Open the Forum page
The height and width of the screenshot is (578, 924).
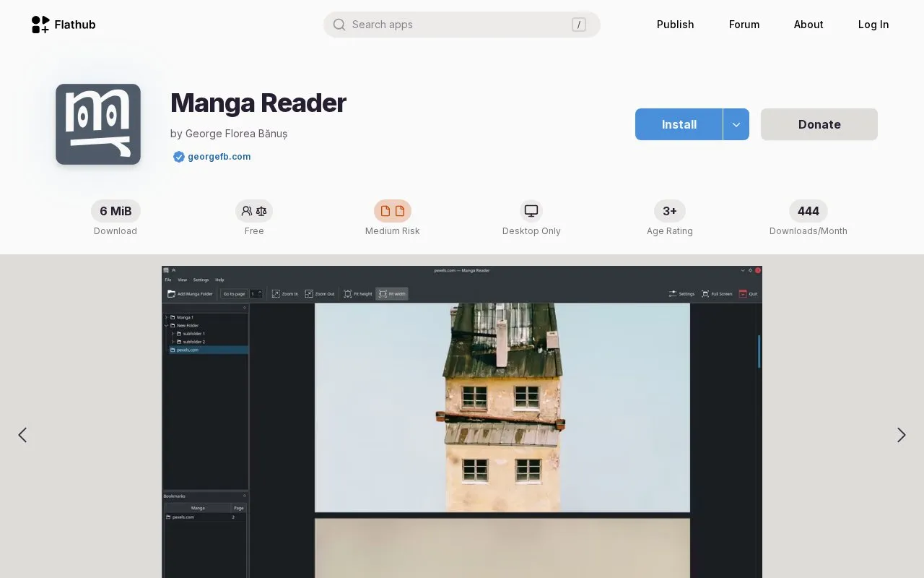[744, 25]
